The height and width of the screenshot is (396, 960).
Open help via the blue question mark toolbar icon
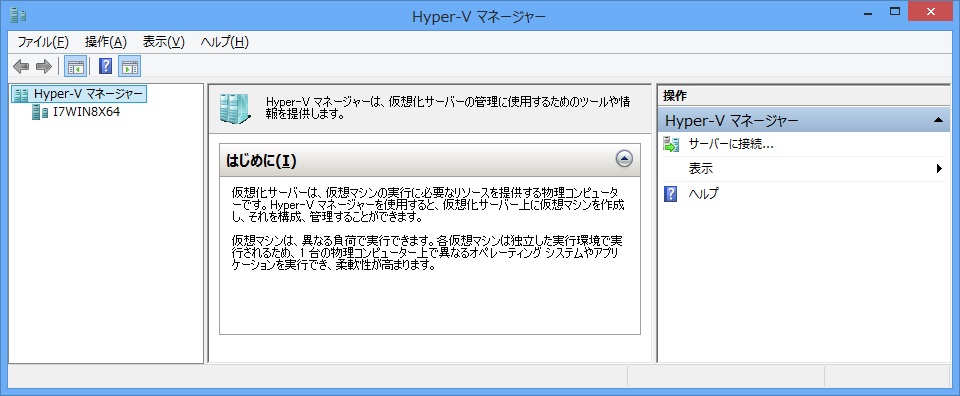(105, 66)
